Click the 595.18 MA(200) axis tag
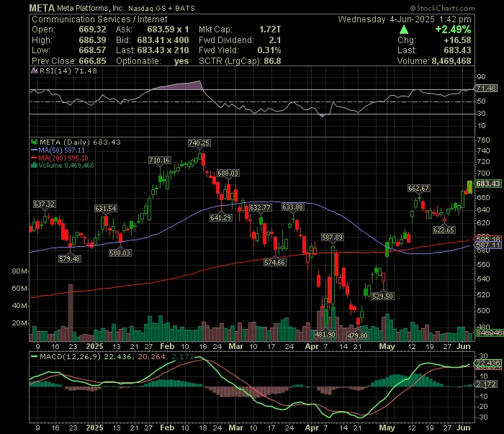The width and height of the screenshot is (504, 434). pos(488,239)
